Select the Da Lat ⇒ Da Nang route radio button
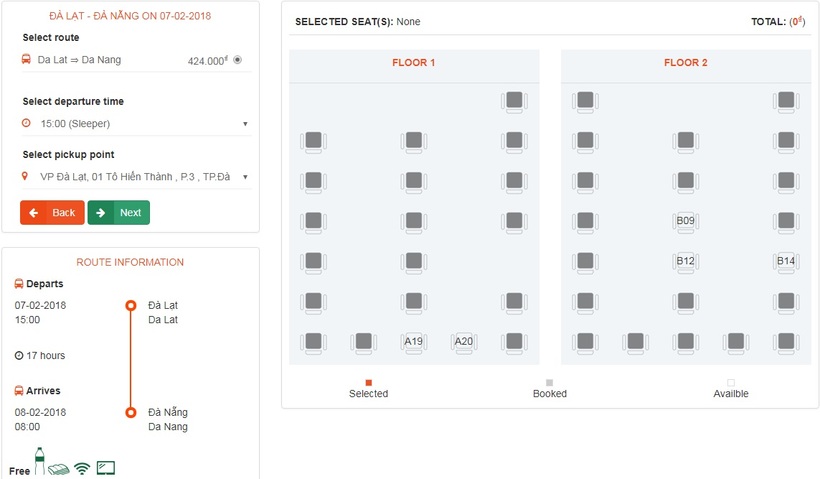The height and width of the screenshot is (479, 820). (x=237, y=60)
